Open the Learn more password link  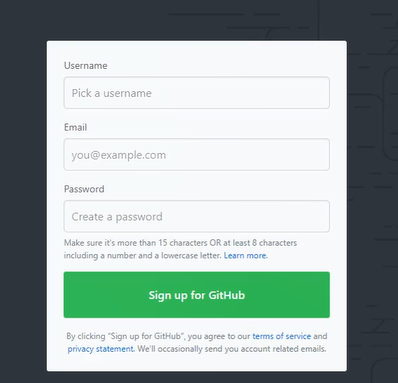pos(246,256)
